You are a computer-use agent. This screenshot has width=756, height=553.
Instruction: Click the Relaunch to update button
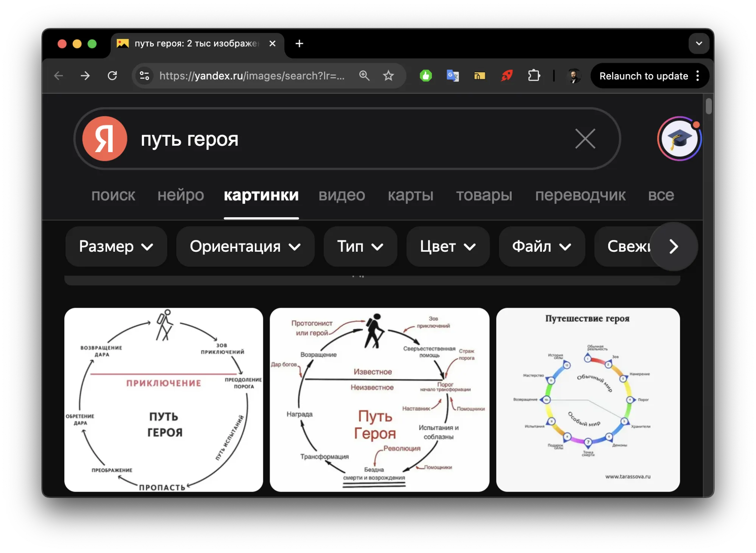point(643,76)
